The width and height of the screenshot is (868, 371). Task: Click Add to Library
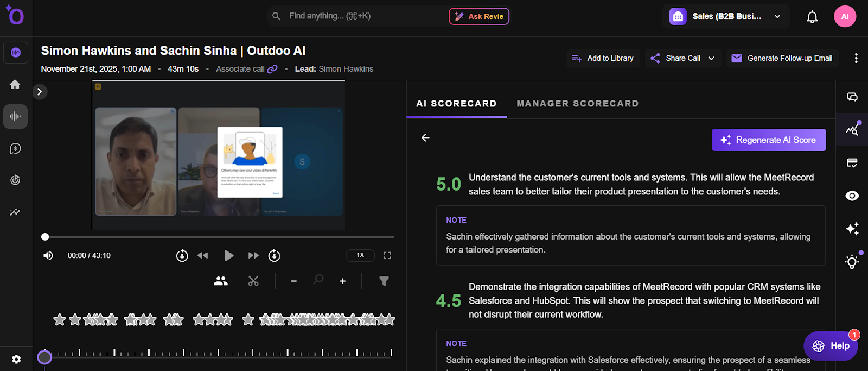603,58
